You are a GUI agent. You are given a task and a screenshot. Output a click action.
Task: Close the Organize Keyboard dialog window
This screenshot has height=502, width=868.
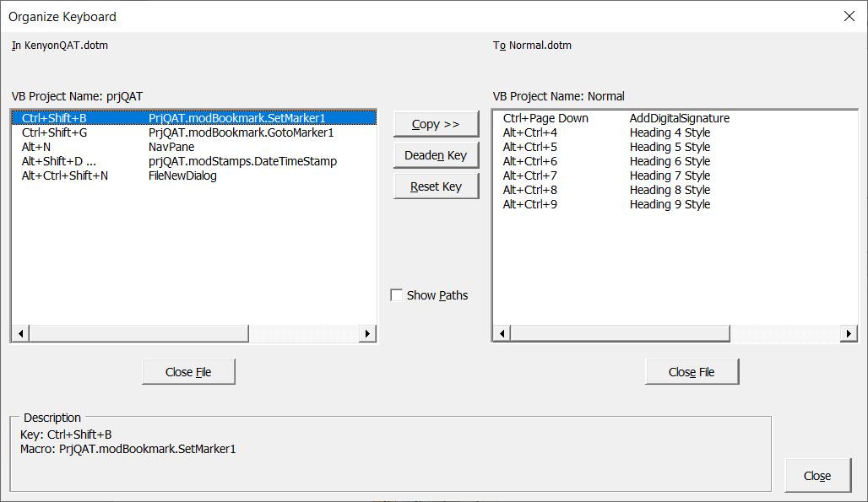(849, 16)
